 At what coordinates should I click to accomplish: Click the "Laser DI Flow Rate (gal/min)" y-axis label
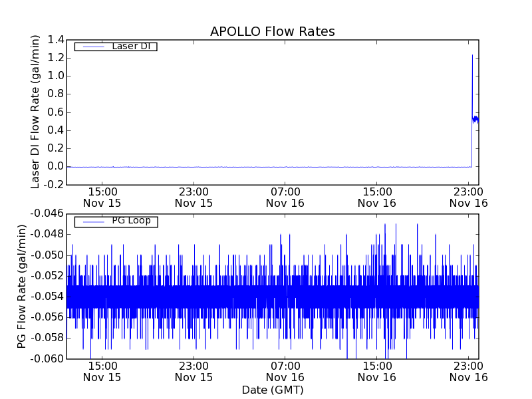click(x=36, y=112)
